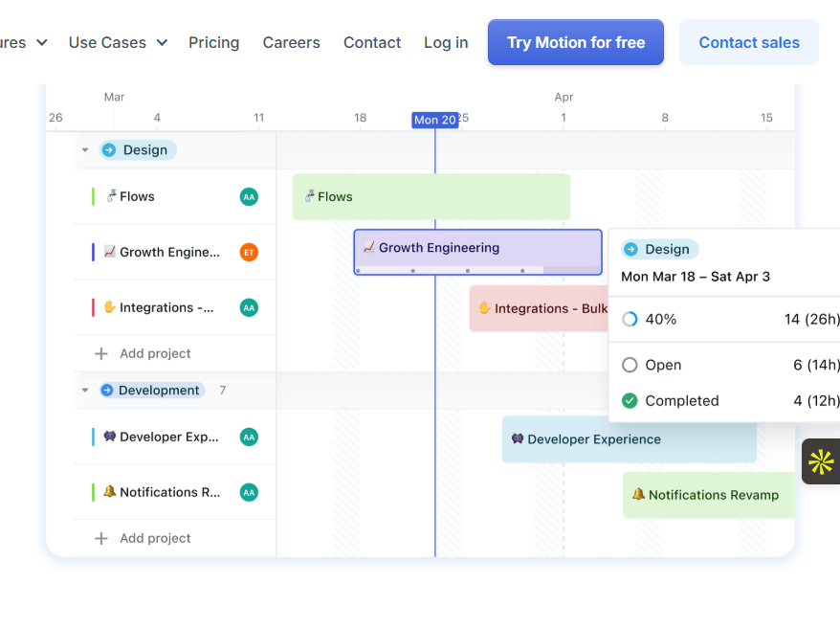Click the arrow icon in Design group label
The image size is (840, 628).
pos(109,150)
